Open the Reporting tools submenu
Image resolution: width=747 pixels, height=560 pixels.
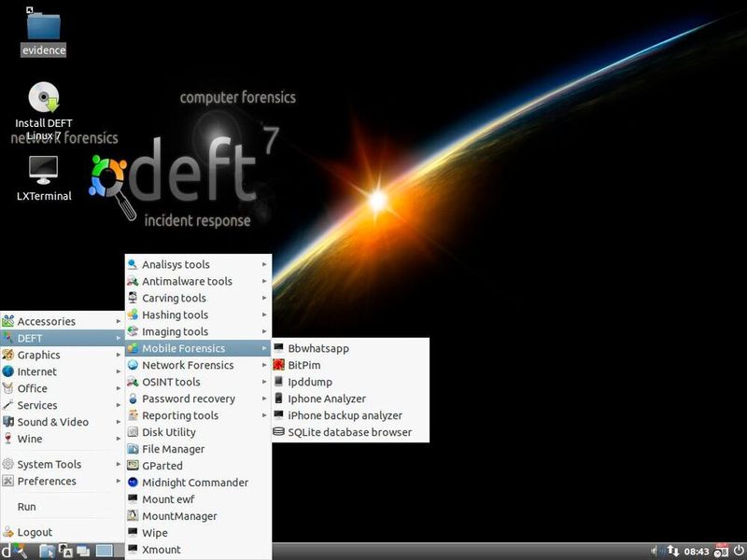[x=198, y=415]
